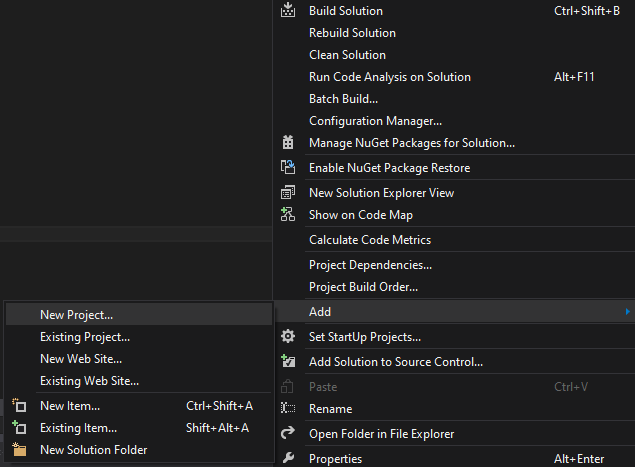The height and width of the screenshot is (467, 635).
Task: Click the Add Solution to Source Control icon
Action: 288,361
